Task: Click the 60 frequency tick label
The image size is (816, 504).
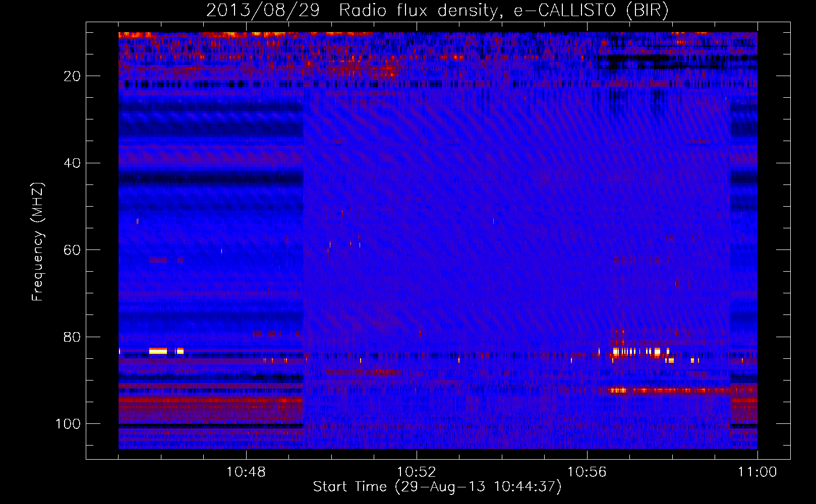Action: [x=73, y=250]
